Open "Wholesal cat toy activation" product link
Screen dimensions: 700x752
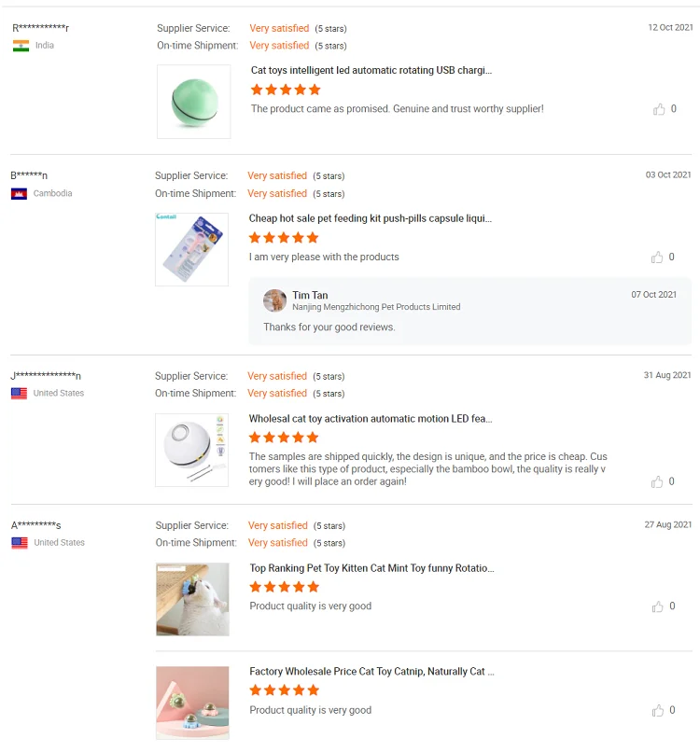370,419
